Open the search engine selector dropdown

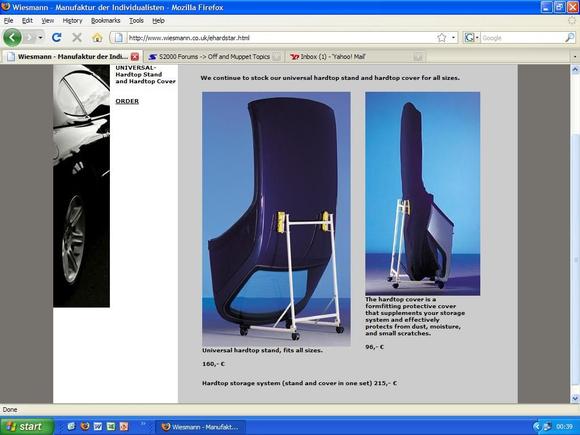[472, 38]
